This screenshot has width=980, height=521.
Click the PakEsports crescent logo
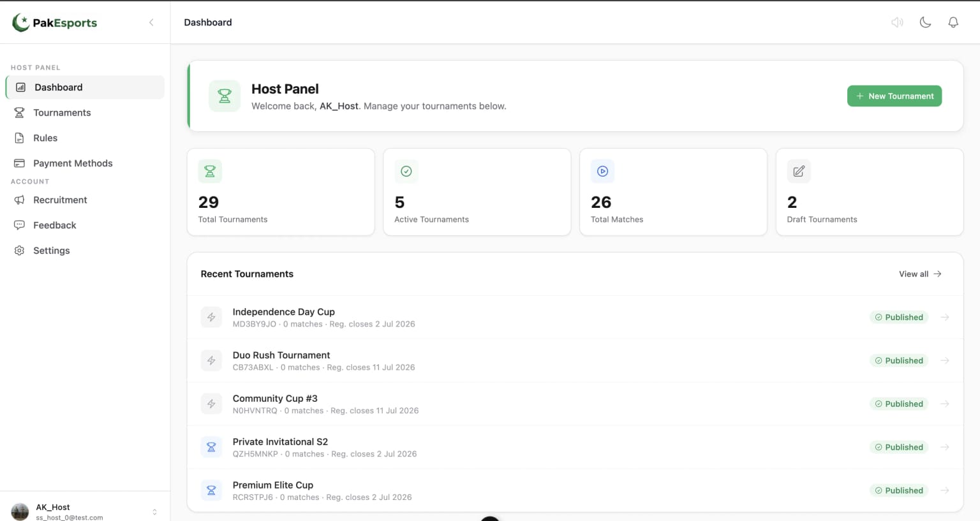pyautogui.click(x=20, y=22)
